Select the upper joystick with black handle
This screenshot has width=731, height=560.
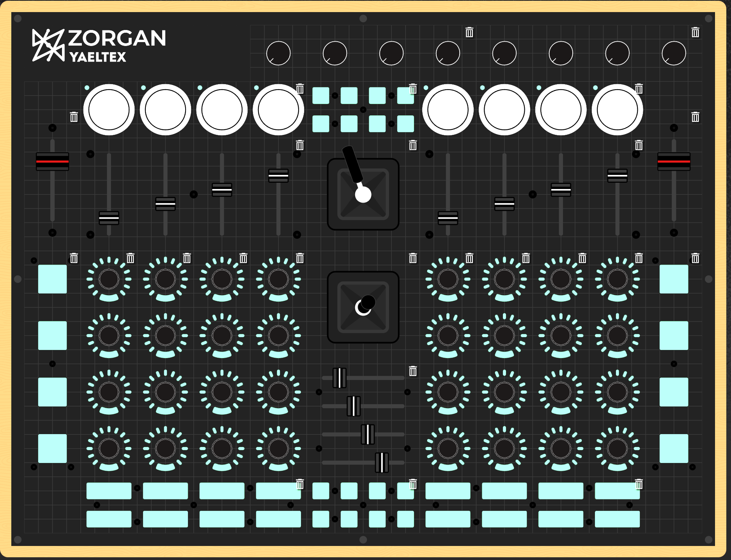tap(363, 194)
